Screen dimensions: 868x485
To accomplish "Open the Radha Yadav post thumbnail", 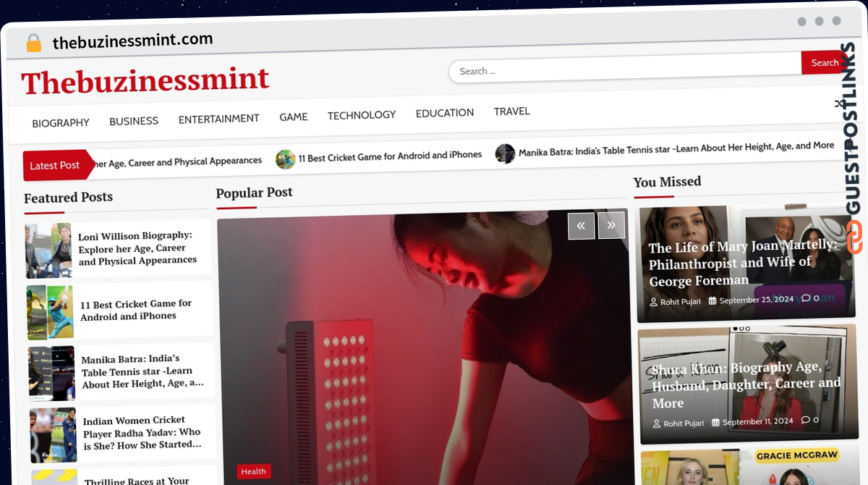I will (x=54, y=435).
